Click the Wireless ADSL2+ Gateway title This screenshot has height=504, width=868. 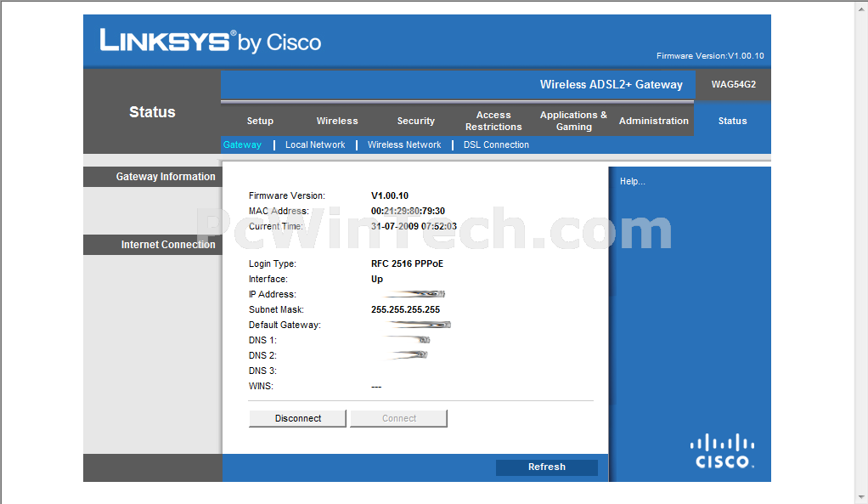click(x=612, y=85)
